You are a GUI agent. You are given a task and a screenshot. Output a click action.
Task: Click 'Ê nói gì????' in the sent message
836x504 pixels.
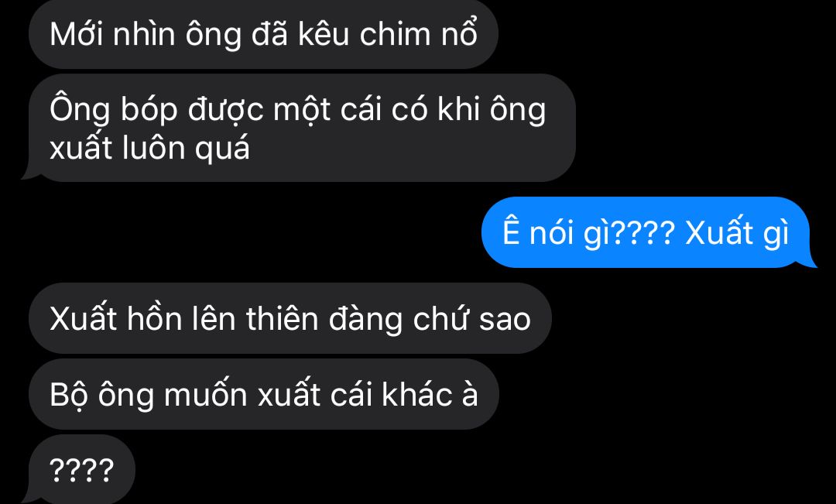pyautogui.click(x=589, y=233)
